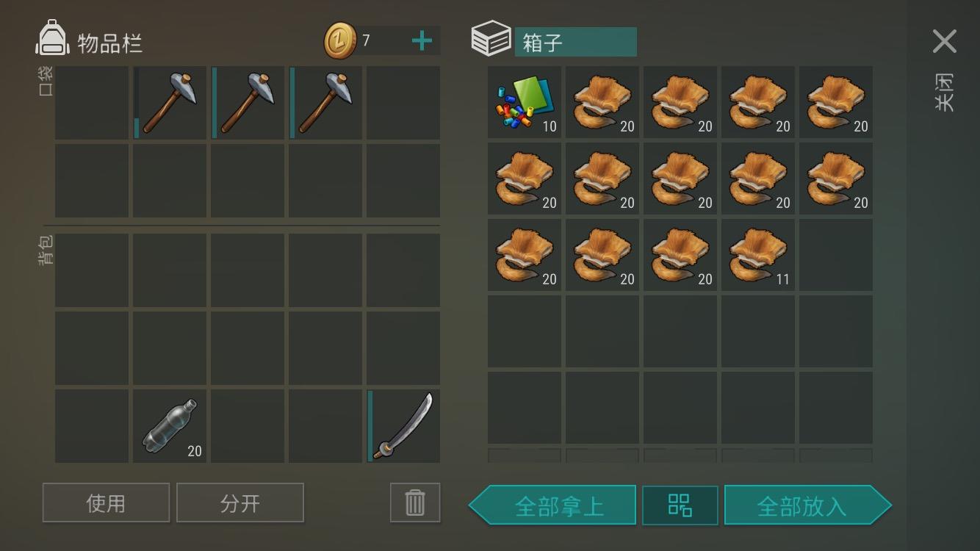This screenshot has height=551, width=980.
Task: Click the trash can delete icon
Action: 415,503
